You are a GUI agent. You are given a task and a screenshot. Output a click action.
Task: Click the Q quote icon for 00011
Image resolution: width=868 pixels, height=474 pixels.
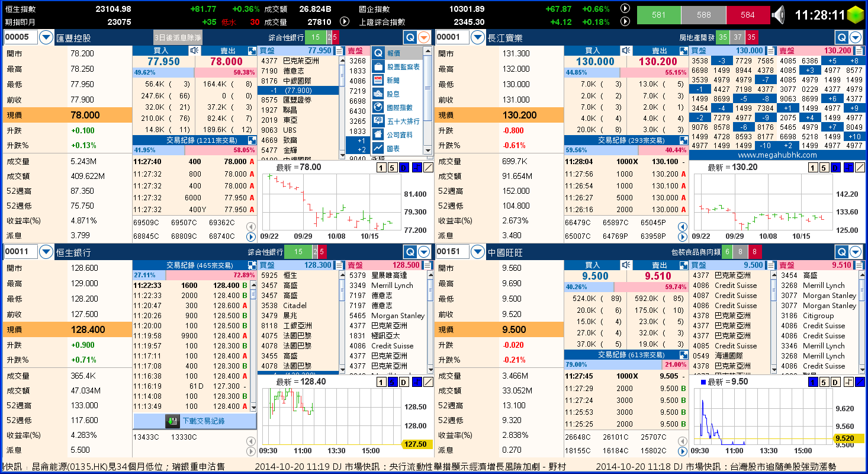410,252
